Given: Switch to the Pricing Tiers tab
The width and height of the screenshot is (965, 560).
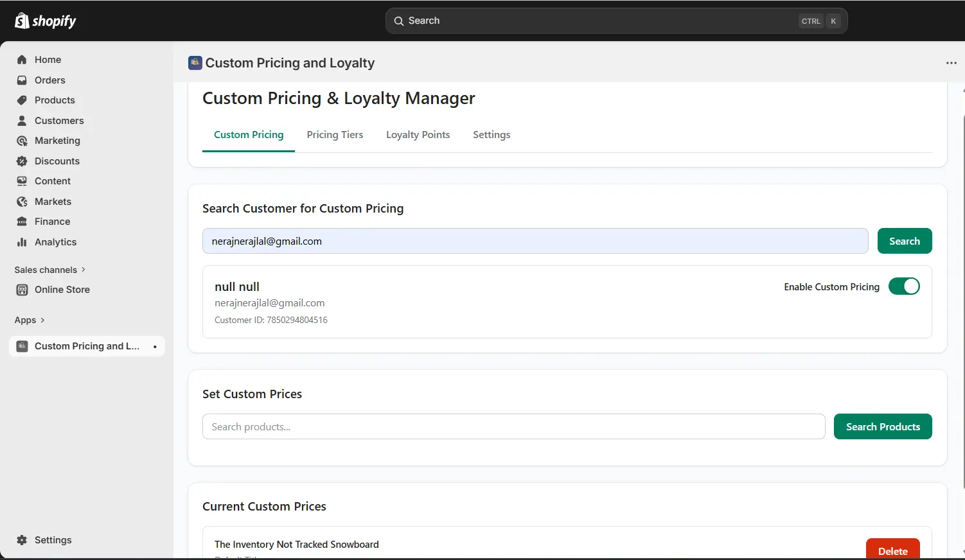Looking at the screenshot, I should tap(335, 134).
